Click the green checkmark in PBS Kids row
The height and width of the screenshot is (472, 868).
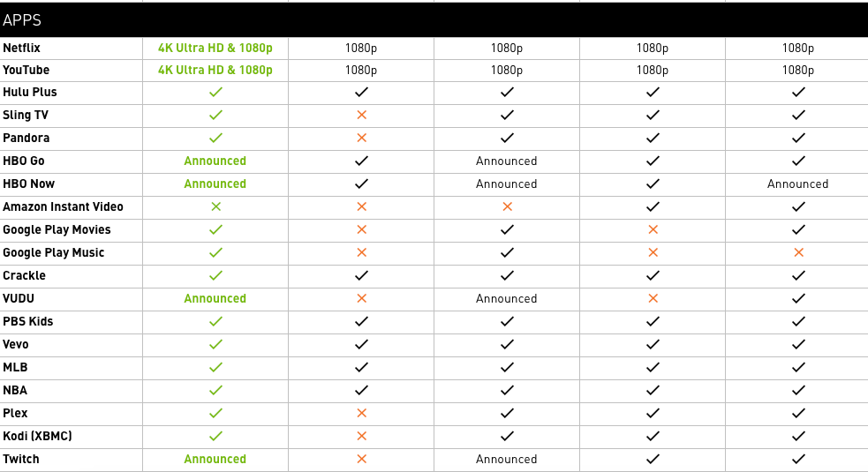point(215,321)
